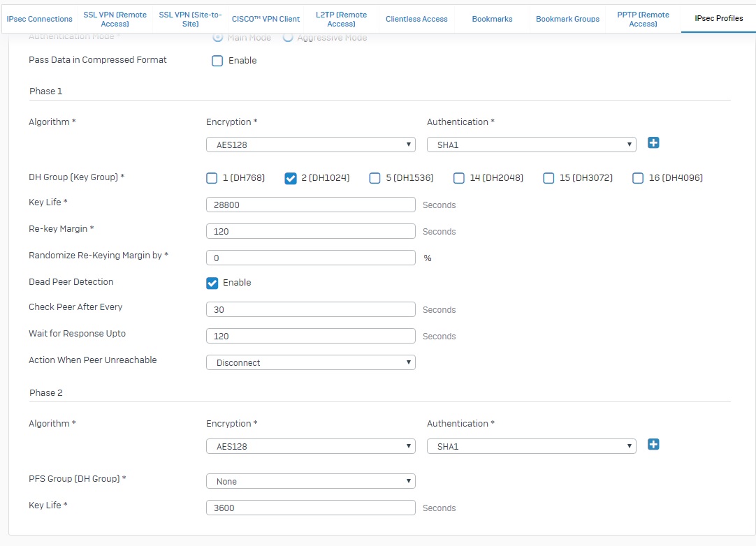Open Phase 1 Authentication SHA1 dropdown
This screenshot has width=756, height=546.
tap(531, 145)
